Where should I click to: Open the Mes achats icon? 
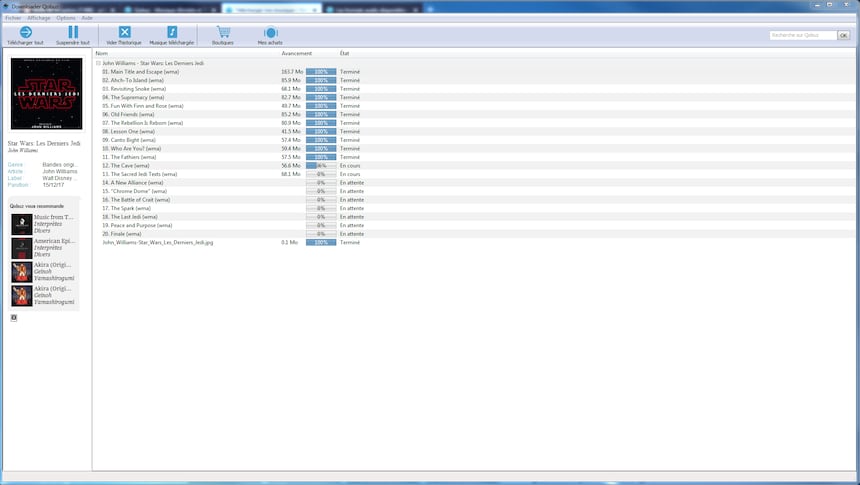[270, 32]
